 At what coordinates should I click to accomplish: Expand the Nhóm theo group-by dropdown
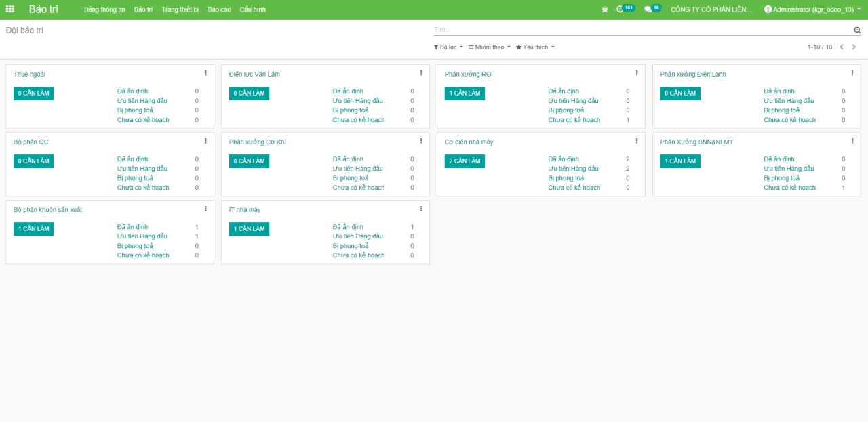489,47
